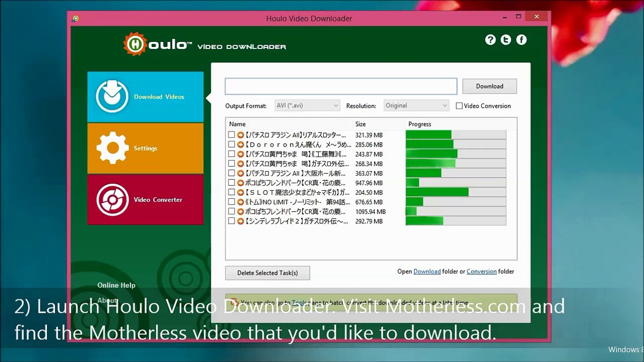Click the Download button

point(489,86)
